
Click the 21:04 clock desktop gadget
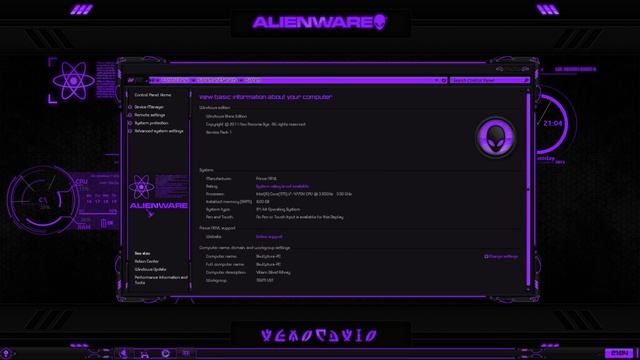coord(552,123)
